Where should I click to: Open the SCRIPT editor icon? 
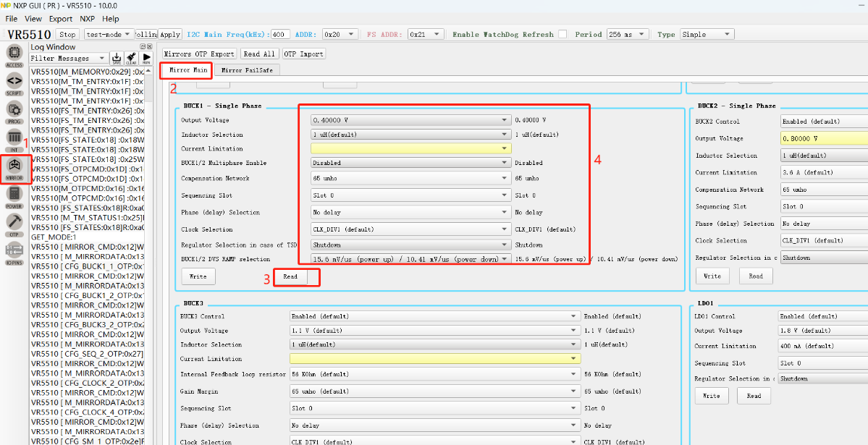coord(14,83)
